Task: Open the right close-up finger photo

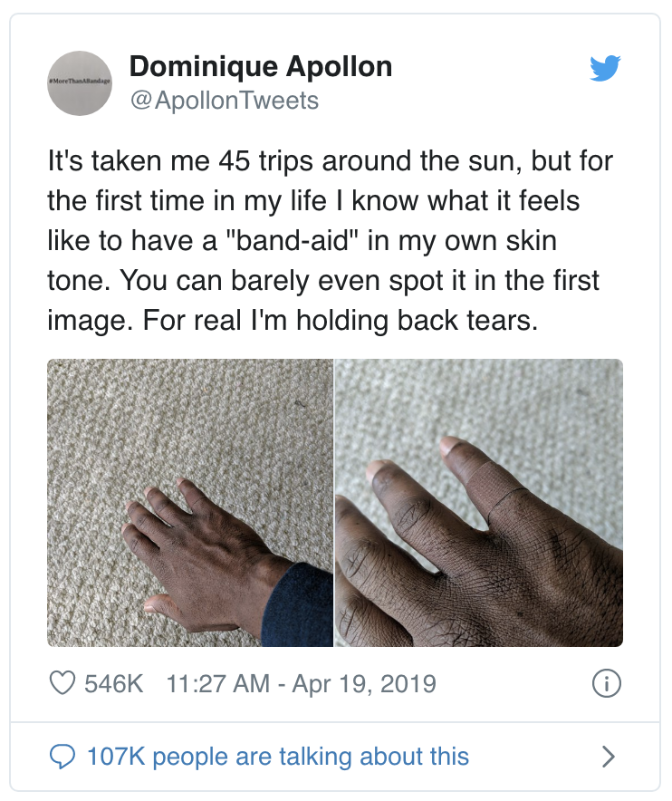Action: click(x=478, y=503)
